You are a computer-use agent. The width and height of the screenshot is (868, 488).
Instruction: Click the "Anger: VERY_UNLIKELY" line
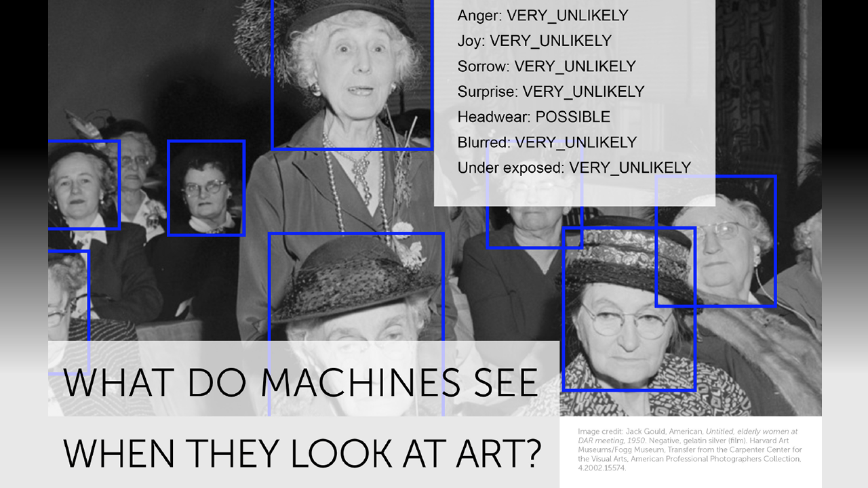tap(542, 15)
